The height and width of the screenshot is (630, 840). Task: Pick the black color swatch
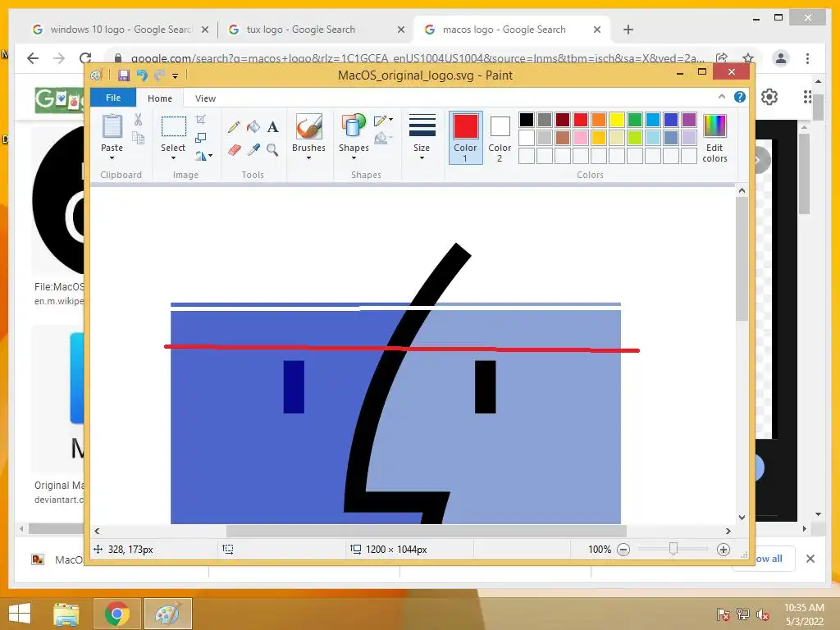(527, 120)
